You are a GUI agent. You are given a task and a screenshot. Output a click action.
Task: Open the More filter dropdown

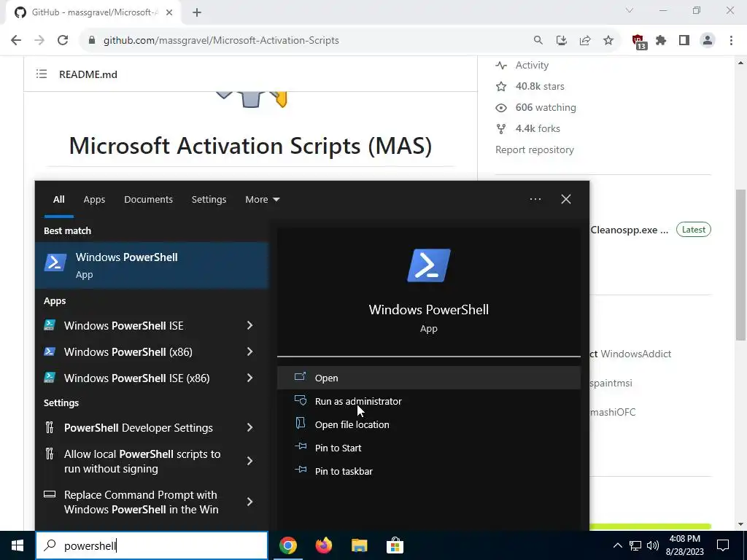[x=262, y=200]
